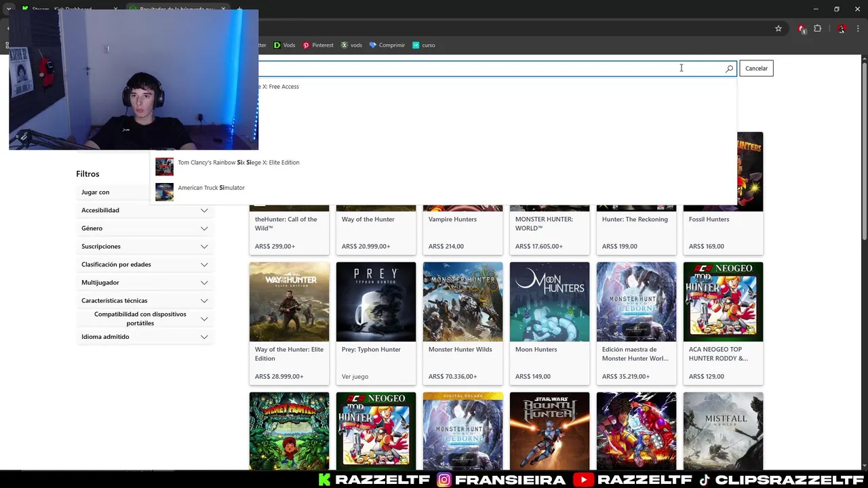Click price ARS$ 17.605,00+
This screenshot has height=488, width=868.
tap(540, 247)
